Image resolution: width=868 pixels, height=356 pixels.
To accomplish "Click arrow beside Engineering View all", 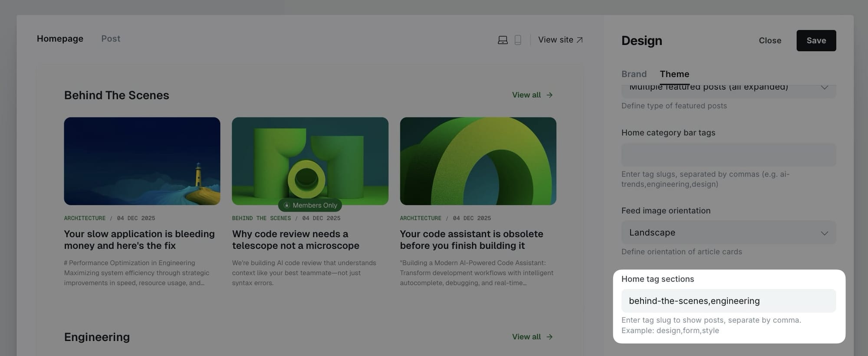I will point(549,337).
